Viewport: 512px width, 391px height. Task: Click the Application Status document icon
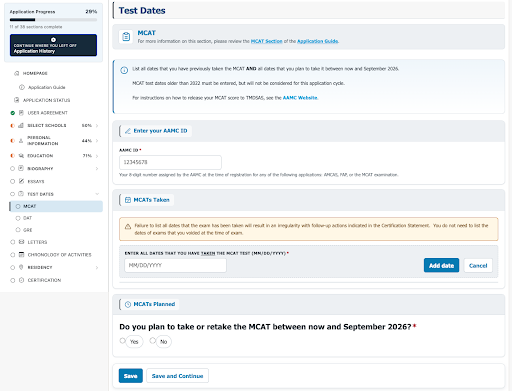17,100
